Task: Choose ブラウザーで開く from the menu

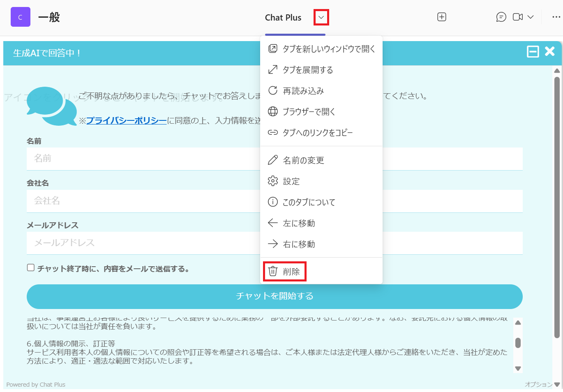Action: [309, 112]
